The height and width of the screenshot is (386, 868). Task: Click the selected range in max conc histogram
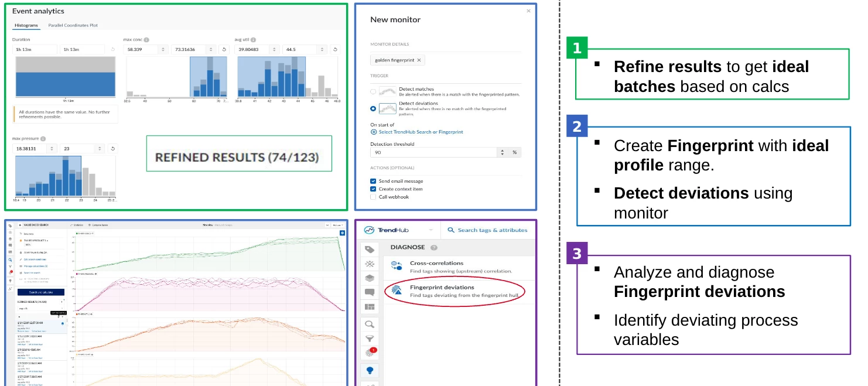click(209, 77)
